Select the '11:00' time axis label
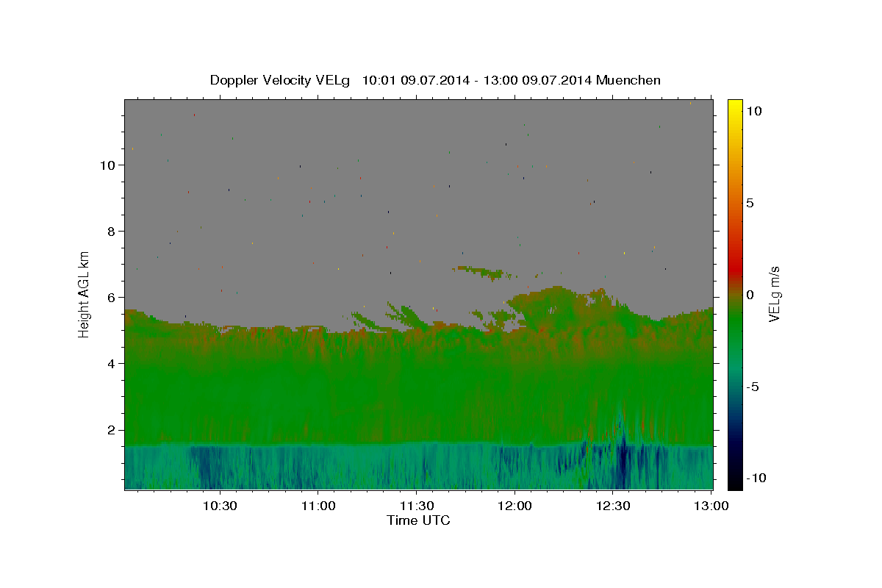 coord(318,506)
